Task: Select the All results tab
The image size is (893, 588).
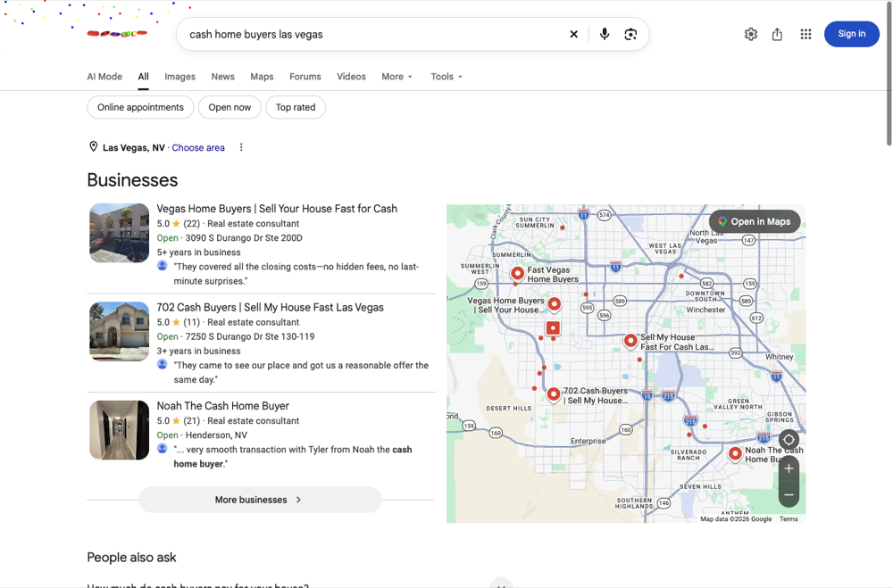Action: pyautogui.click(x=143, y=76)
